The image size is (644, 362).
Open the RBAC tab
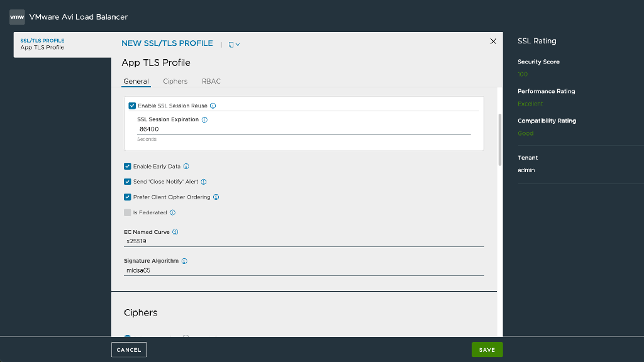211,82
